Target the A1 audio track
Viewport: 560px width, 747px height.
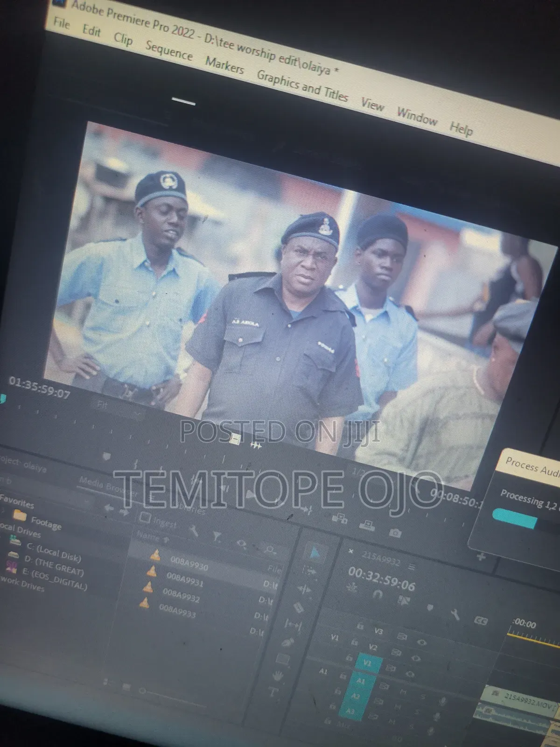click(361, 681)
